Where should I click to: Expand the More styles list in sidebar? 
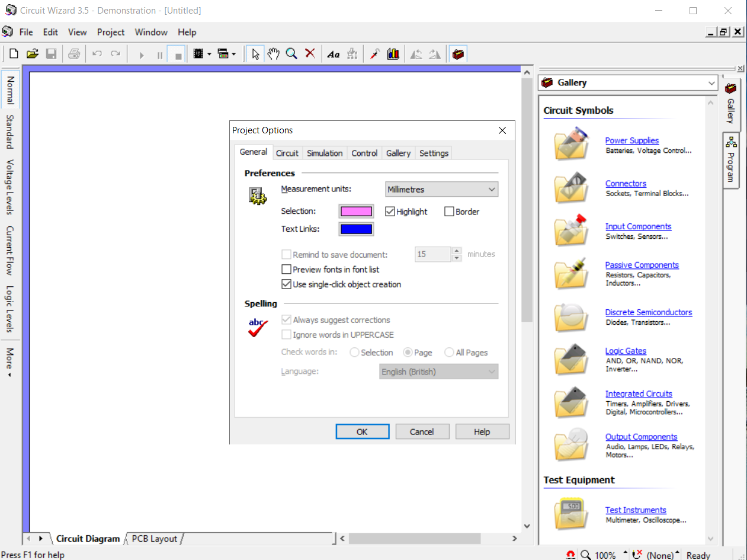click(9, 362)
